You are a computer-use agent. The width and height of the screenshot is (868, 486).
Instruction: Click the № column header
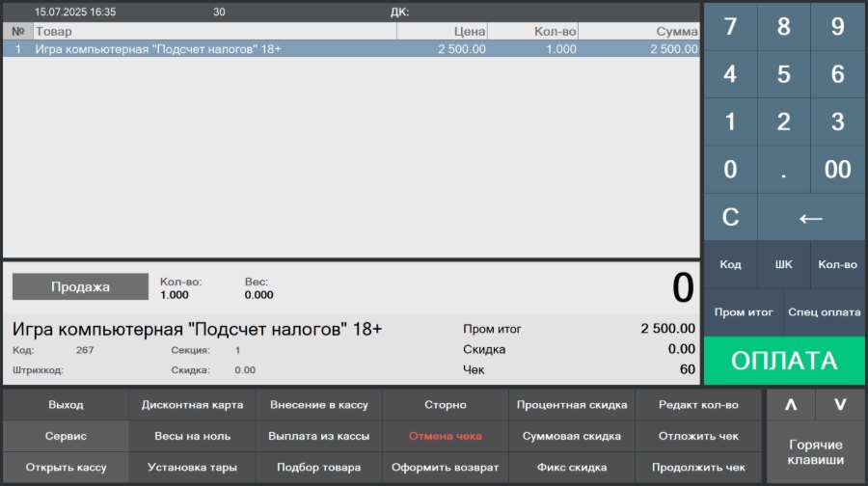click(18, 32)
